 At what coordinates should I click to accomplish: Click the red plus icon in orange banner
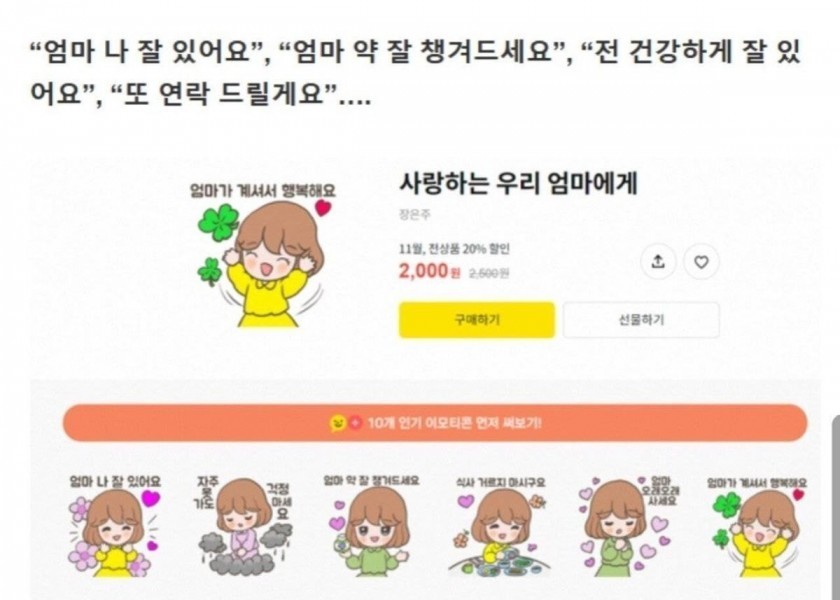[x=356, y=423]
